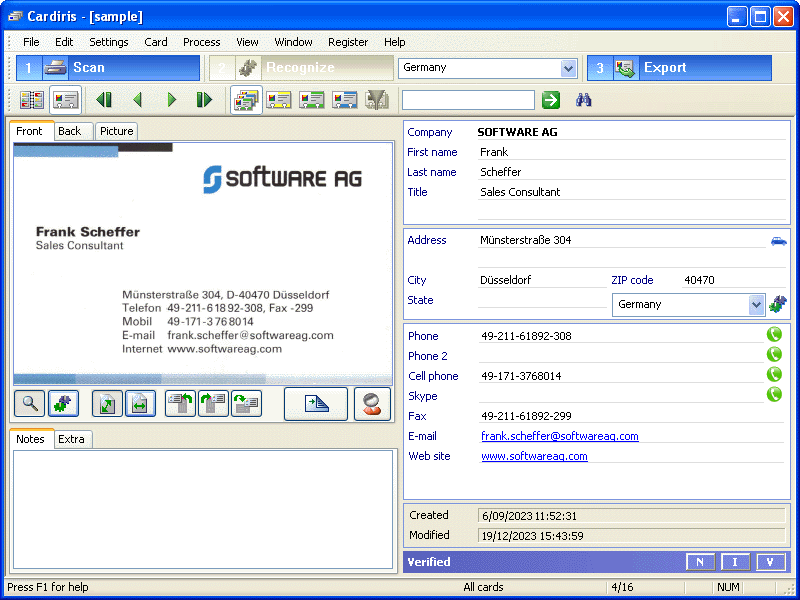
Task: Open the Edit menu
Action: point(64,42)
